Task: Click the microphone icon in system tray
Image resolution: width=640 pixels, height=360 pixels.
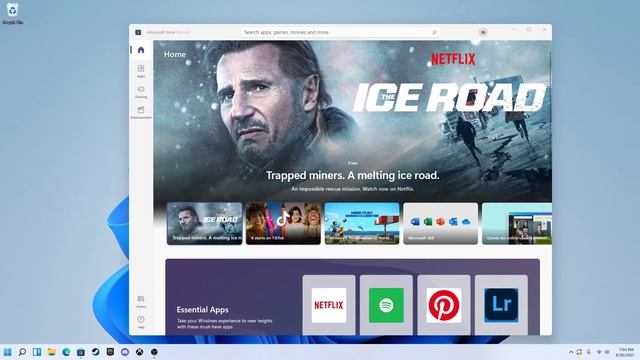Action: coord(589,352)
